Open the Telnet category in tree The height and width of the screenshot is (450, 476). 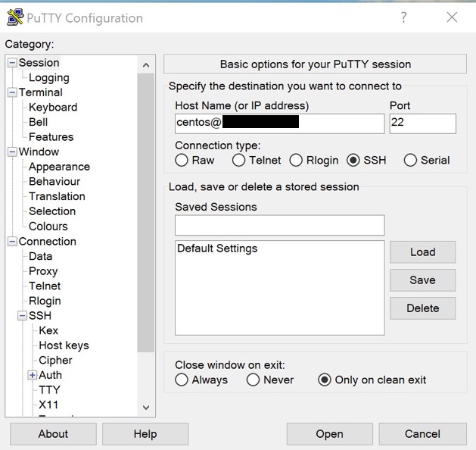(45, 286)
